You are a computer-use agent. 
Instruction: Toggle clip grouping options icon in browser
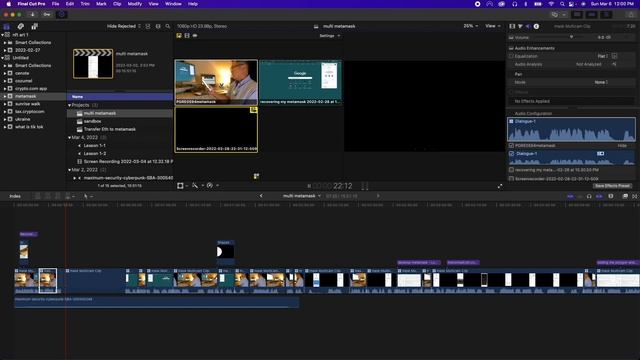click(148, 26)
